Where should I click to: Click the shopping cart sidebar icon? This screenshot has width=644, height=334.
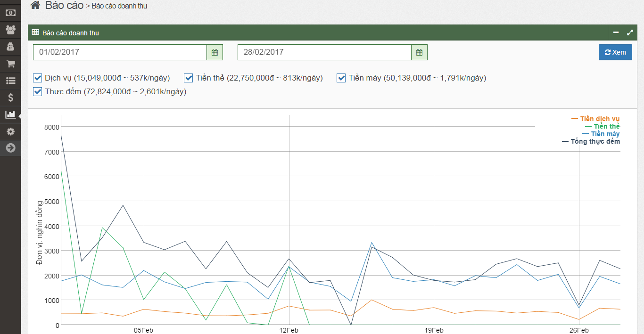[x=10, y=64]
